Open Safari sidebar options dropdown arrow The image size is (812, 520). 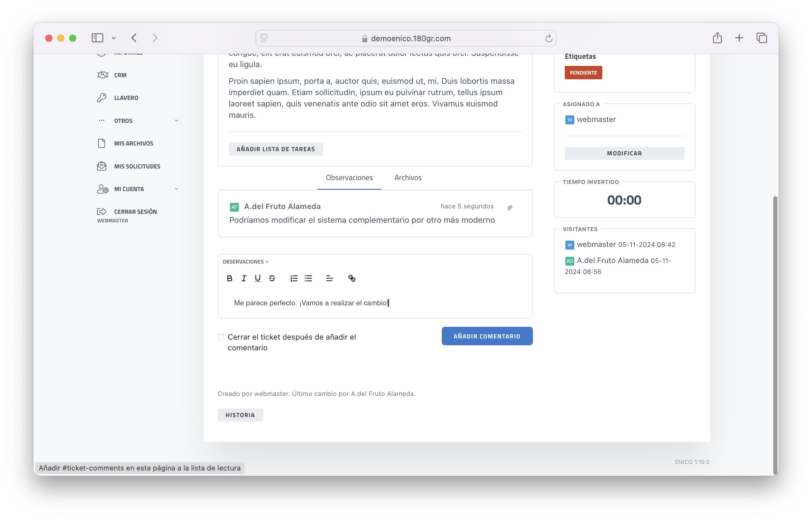(114, 38)
